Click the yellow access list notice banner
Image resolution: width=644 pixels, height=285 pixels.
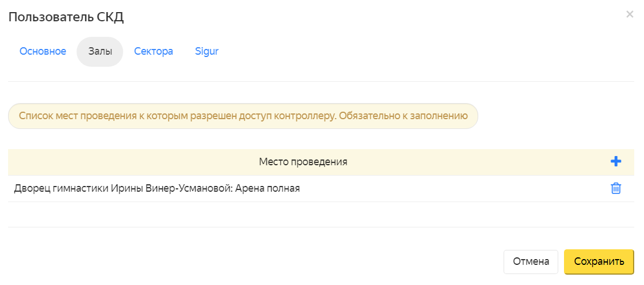click(x=243, y=116)
